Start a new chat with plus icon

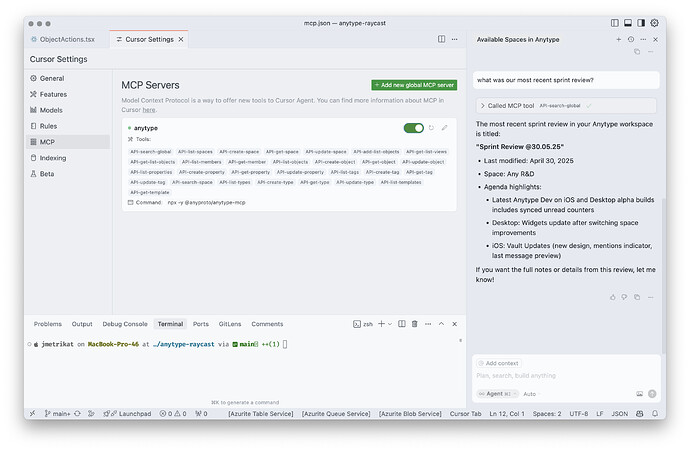point(618,39)
